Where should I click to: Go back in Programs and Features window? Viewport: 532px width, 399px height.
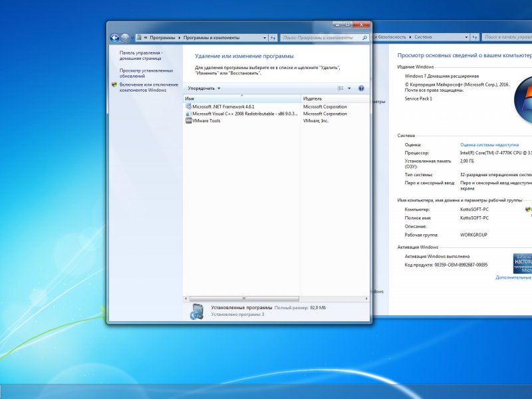[x=114, y=38]
